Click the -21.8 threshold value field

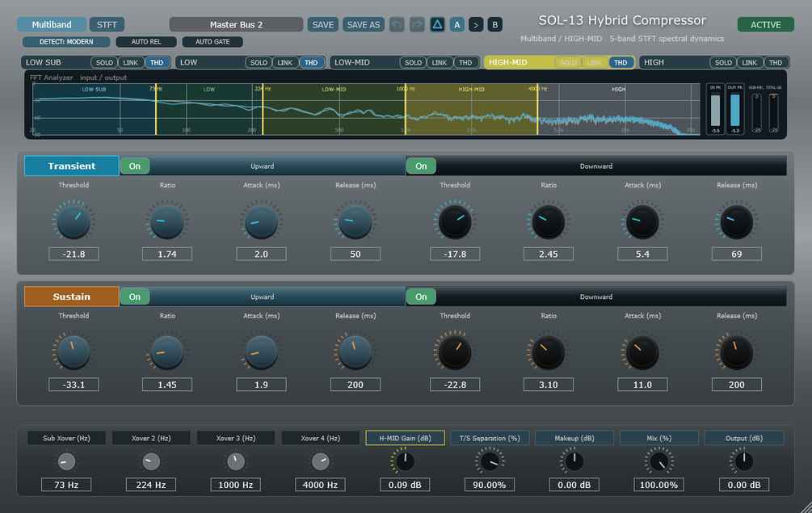click(x=74, y=254)
